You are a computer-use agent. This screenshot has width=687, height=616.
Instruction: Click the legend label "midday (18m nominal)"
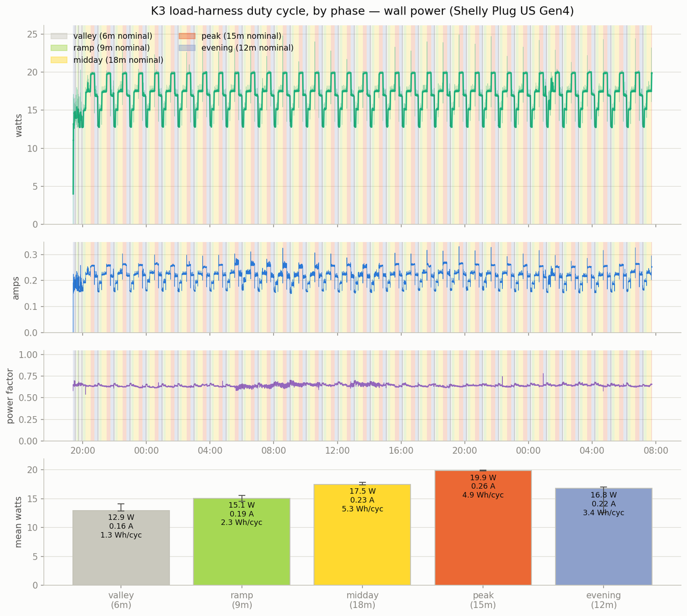tap(118, 60)
